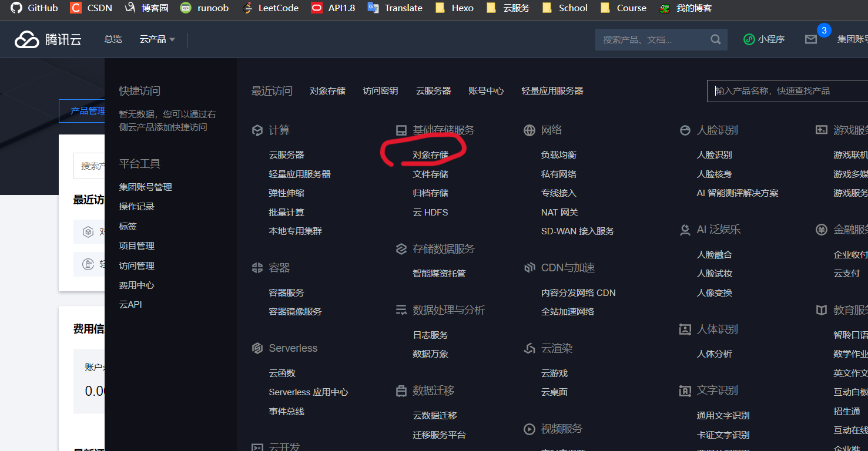The width and height of the screenshot is (868, 451).
Task: Expand the 云产品 dropdown menu
Action: [157, 39]
